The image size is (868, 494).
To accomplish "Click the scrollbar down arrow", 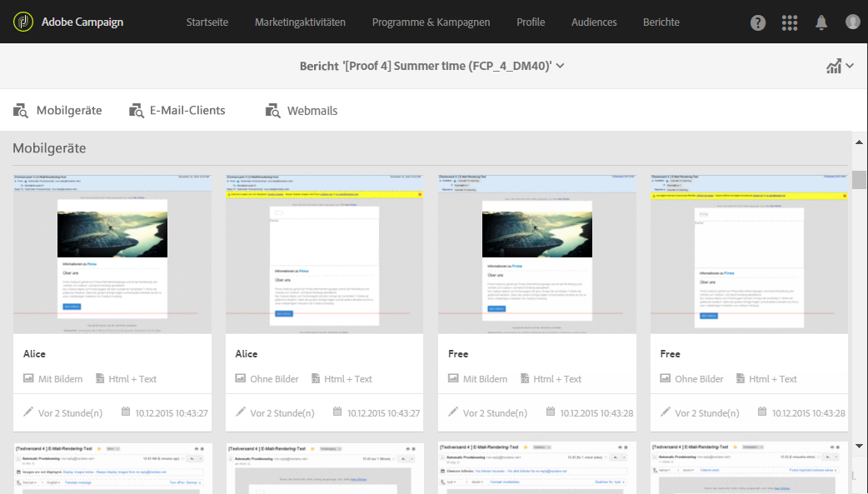I will click(860, 447).
